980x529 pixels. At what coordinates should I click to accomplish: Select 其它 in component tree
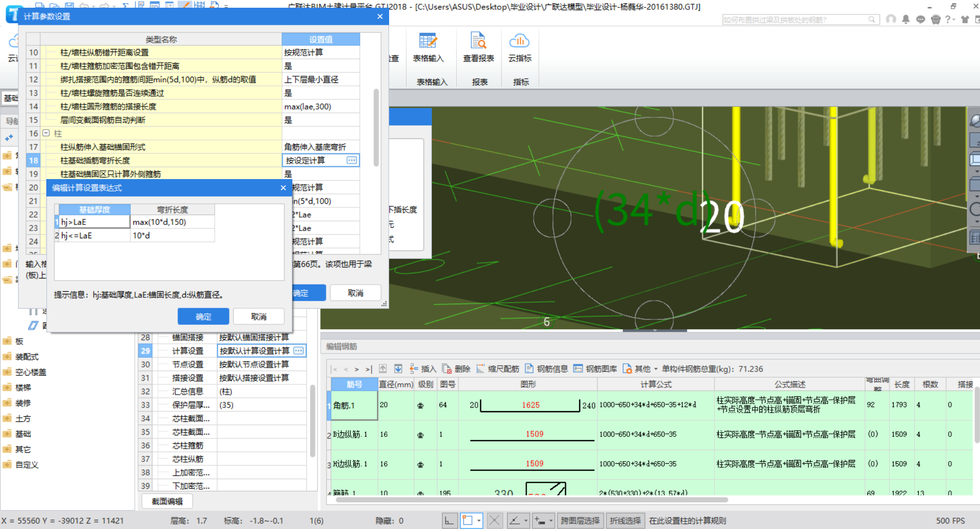tap(23, 449)
